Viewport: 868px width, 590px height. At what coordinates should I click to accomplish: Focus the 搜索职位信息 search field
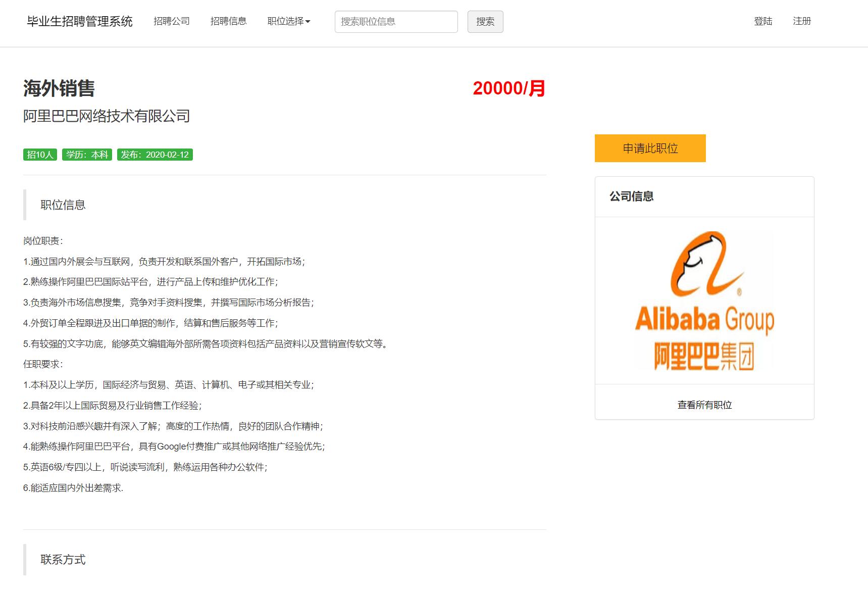(396, 22)
